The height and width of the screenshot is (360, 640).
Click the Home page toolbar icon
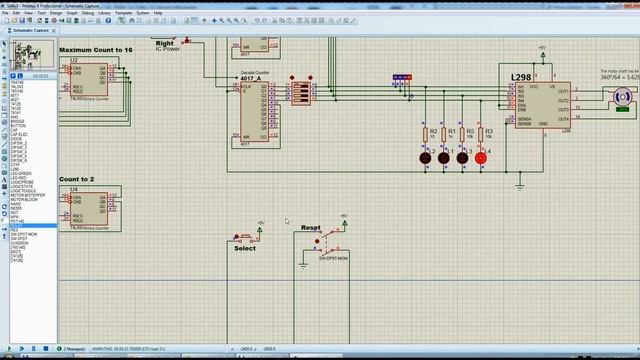pyautogui.click(x=39, y=20)
